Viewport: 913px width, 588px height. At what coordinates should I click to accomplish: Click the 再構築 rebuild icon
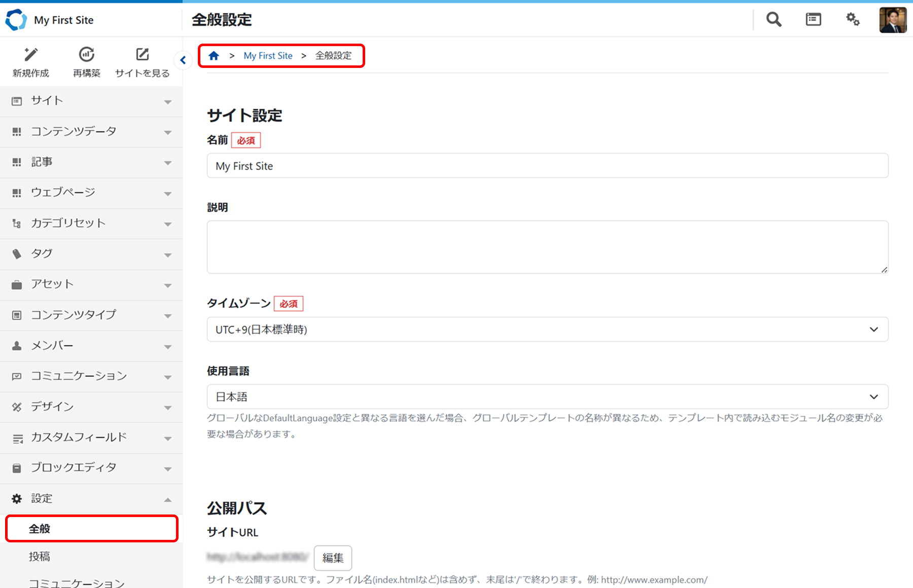click(x=87, y=55)
